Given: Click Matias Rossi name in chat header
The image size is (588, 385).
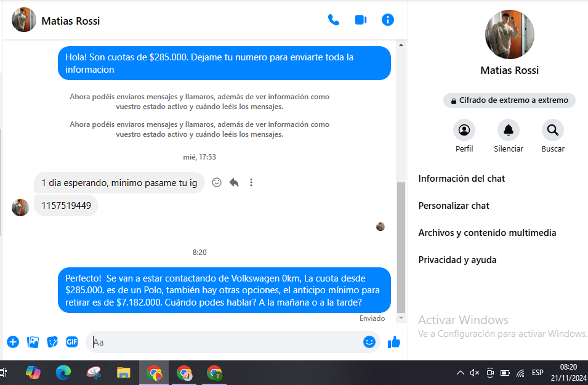Looking at the screenshot, I should [x=71, y=21].
